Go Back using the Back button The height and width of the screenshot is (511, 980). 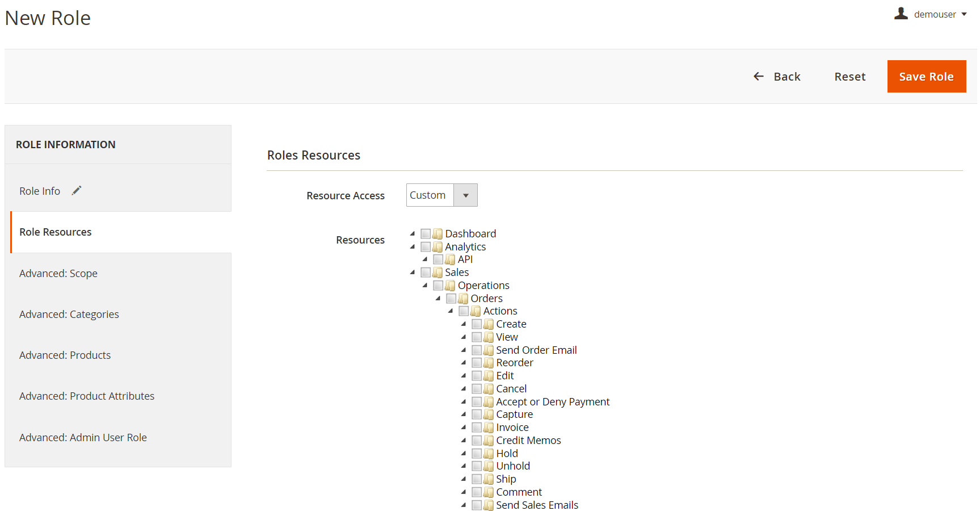click(x=777, y=77)
